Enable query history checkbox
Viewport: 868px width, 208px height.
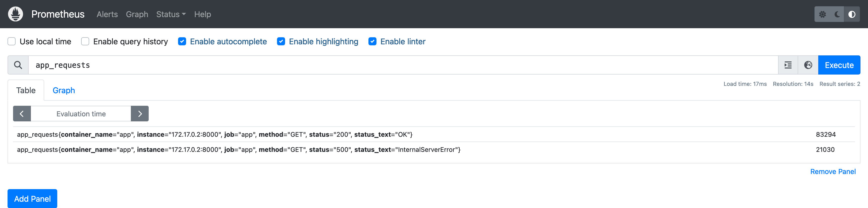[85, 42]
